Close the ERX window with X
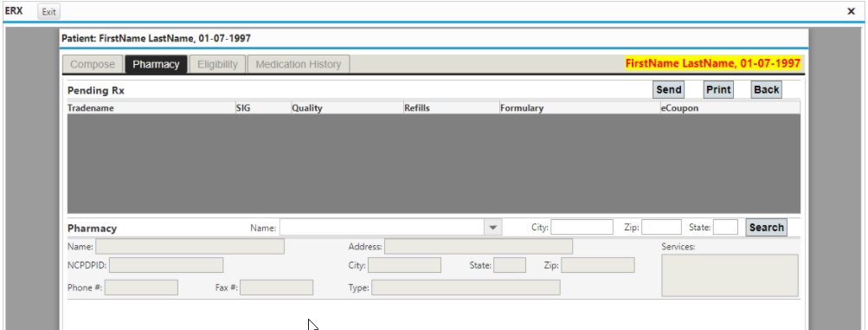868x330 pixels. [852, 11]
